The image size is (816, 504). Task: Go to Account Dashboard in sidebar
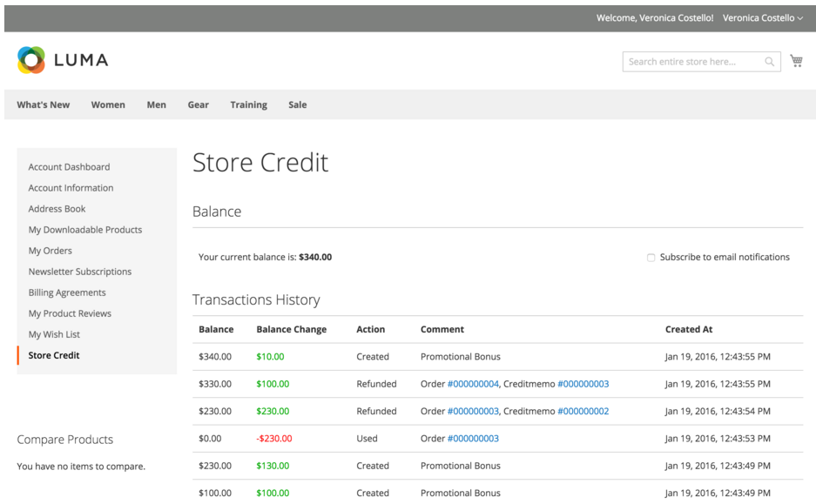(x=69, y=167)
